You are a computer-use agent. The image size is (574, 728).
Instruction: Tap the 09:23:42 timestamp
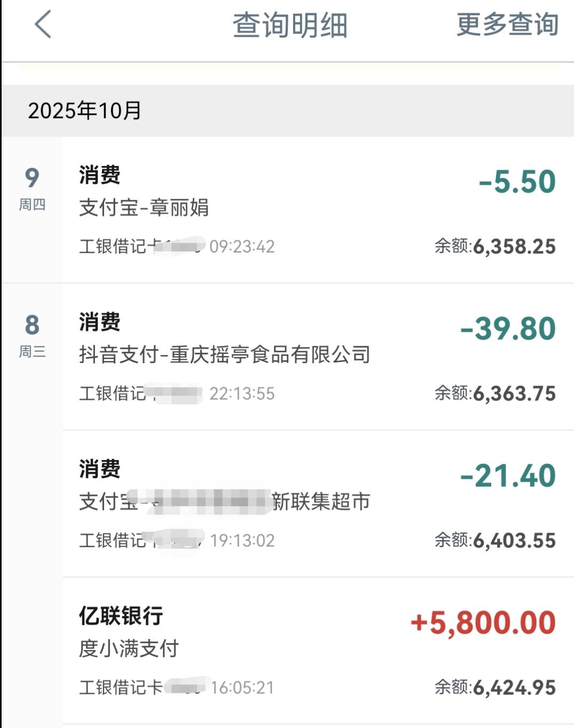242,247
